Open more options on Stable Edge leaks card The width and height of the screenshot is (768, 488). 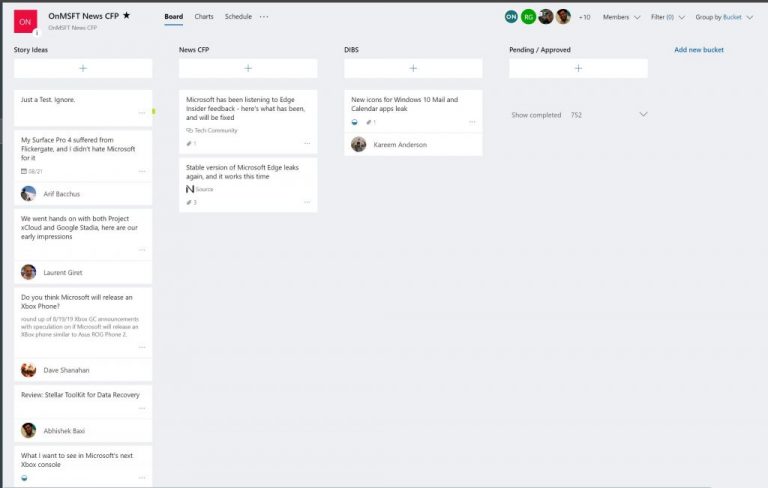pos(307,202)
